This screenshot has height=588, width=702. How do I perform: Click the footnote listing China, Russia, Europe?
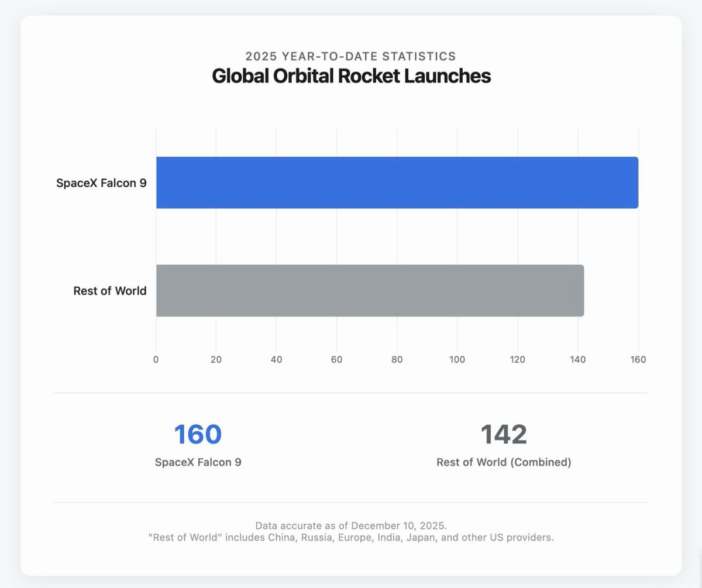pos(351,538)
